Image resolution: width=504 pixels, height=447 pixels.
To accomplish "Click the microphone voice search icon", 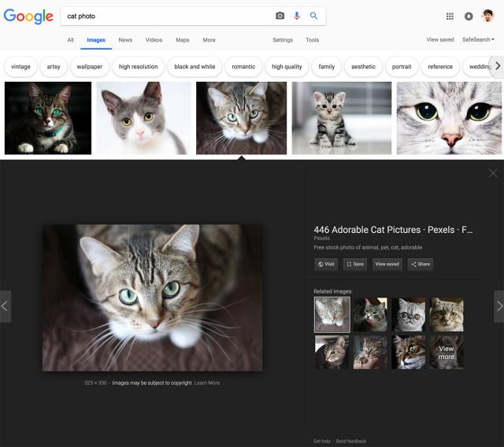I will click(297, 16).
